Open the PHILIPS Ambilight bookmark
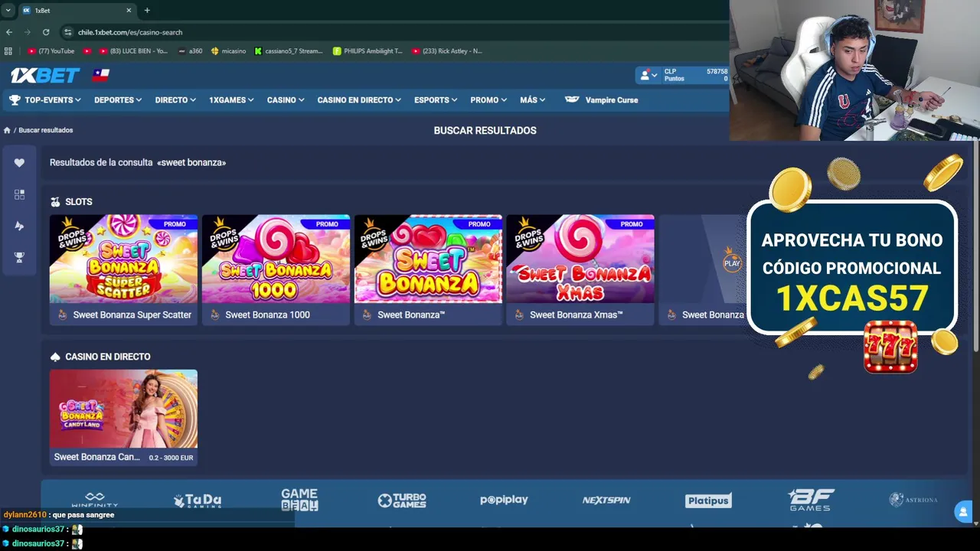980x551 pixels. pyautogui.click(x=367, y=51)
